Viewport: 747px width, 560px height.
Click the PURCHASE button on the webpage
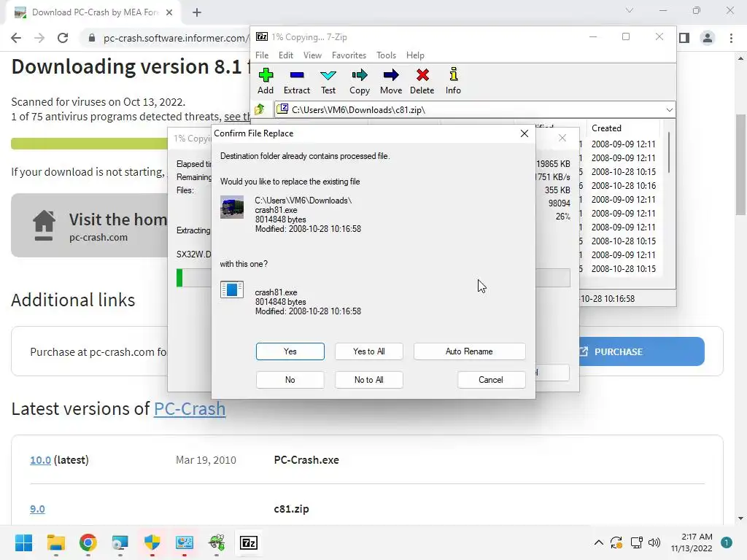(641, 351)
